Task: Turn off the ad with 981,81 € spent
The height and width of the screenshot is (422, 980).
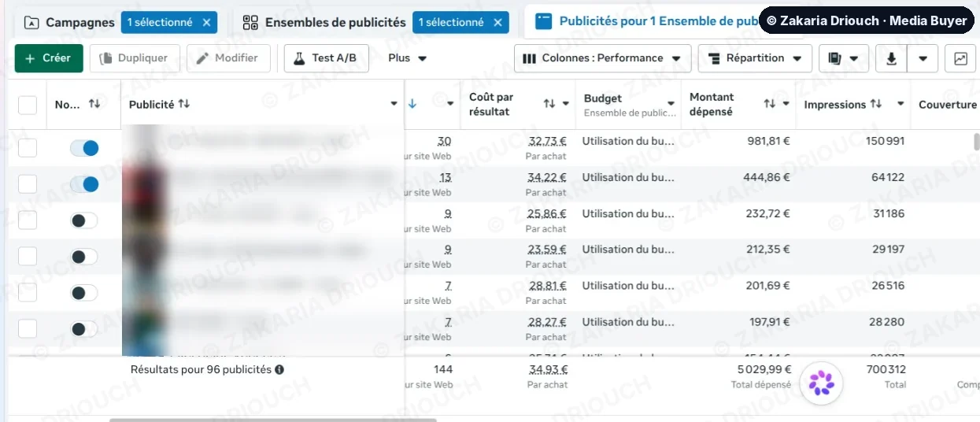Action: (84, 148)
